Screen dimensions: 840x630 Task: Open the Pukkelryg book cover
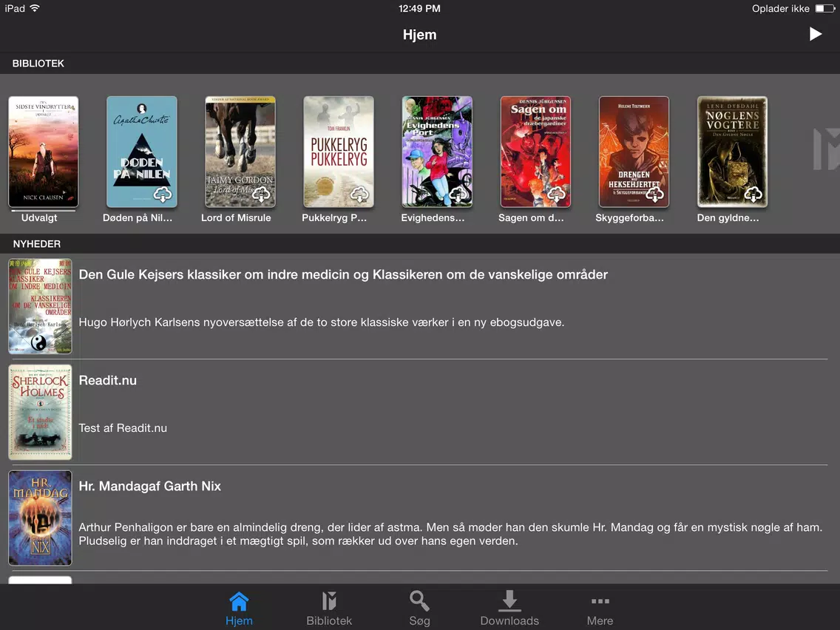[x=339, y=152]
